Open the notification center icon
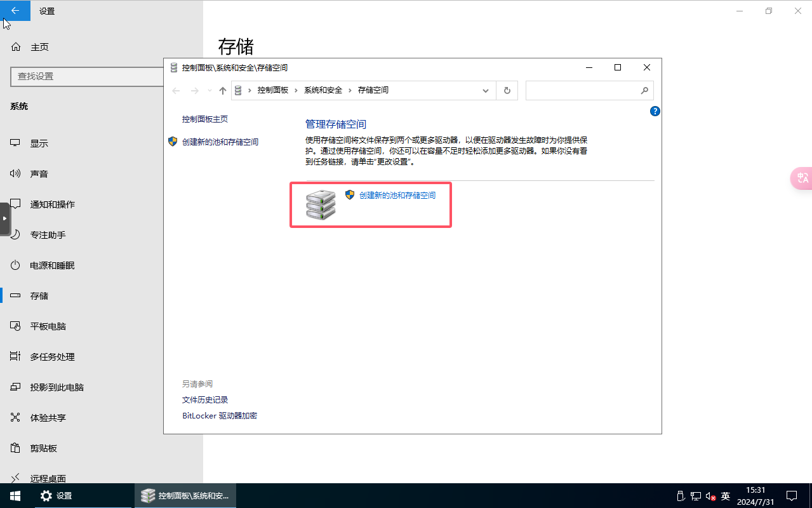The image size is (812, 508). pyautogui.click(x=792, y=495)
